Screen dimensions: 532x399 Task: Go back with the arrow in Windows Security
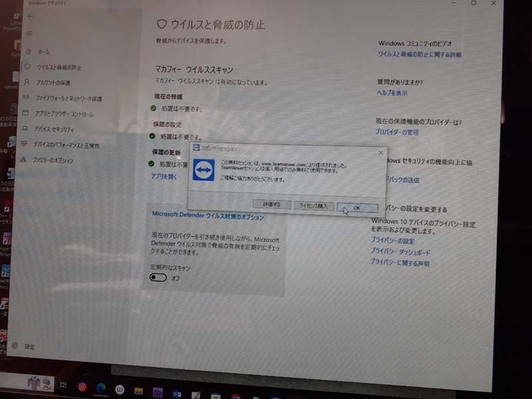coord(30,16)
